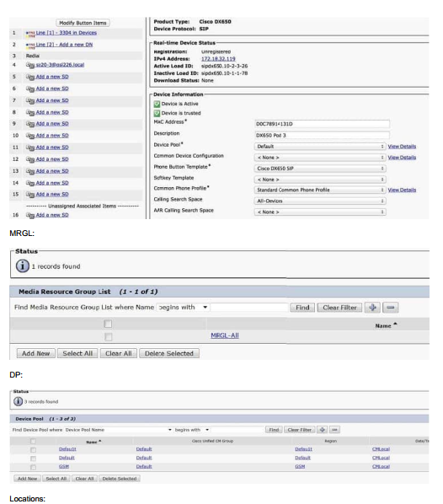Image resolution: width=443 pixels, height=504 pixels.
Task: Open the IPv4 address link 172.18.32.119
Action: 218,59
